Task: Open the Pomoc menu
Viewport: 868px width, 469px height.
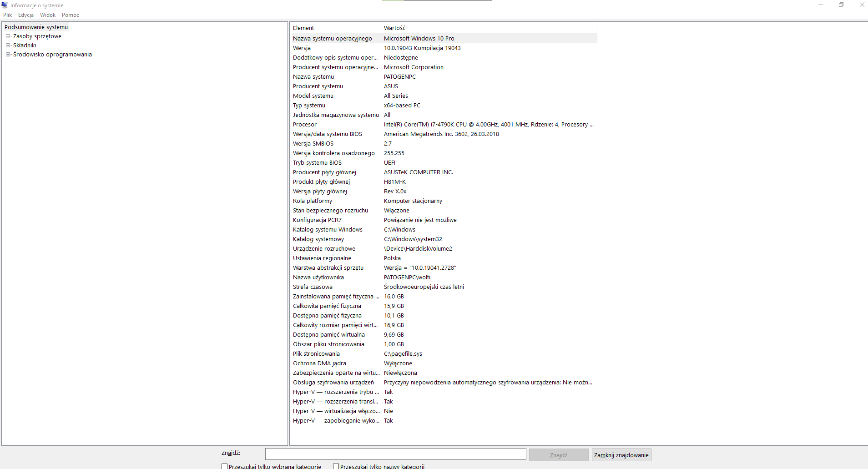Action: tap(71, 15)
